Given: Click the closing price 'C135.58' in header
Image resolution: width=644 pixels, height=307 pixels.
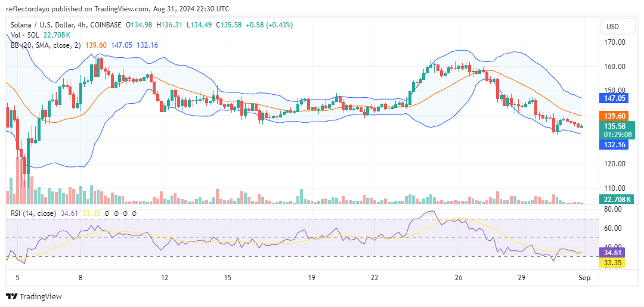Looking at the screenshot, I should click(228, 25).
